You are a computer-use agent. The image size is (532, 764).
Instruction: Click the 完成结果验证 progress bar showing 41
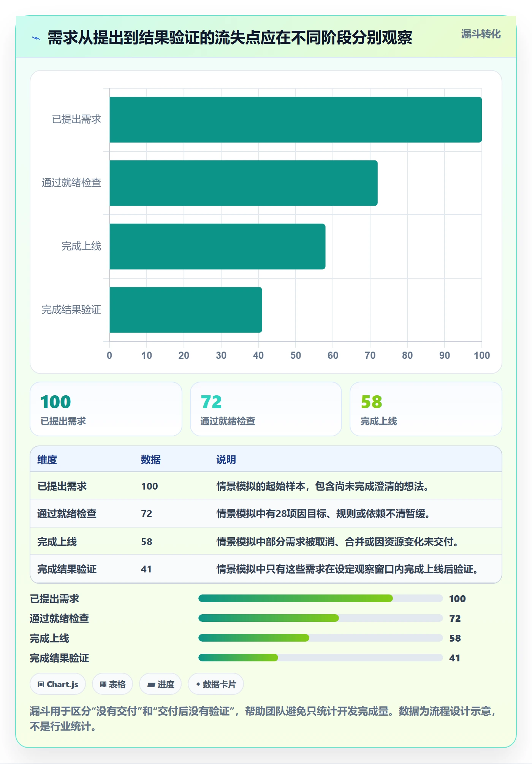coord(320,658)
